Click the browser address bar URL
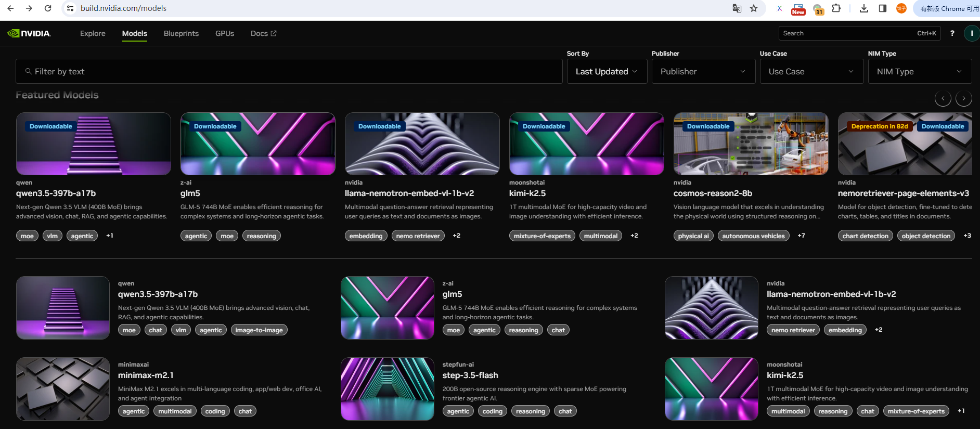This screenshot has width=980, height=429. (124, 8)
